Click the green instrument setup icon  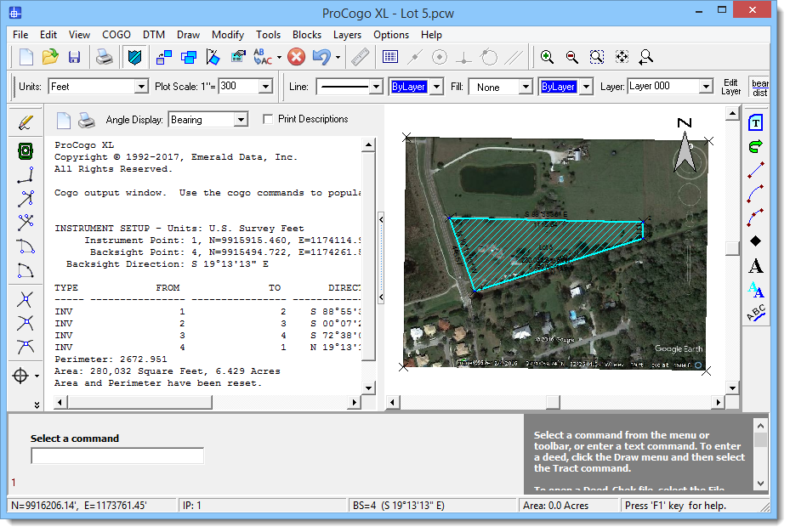pos(26,150)
